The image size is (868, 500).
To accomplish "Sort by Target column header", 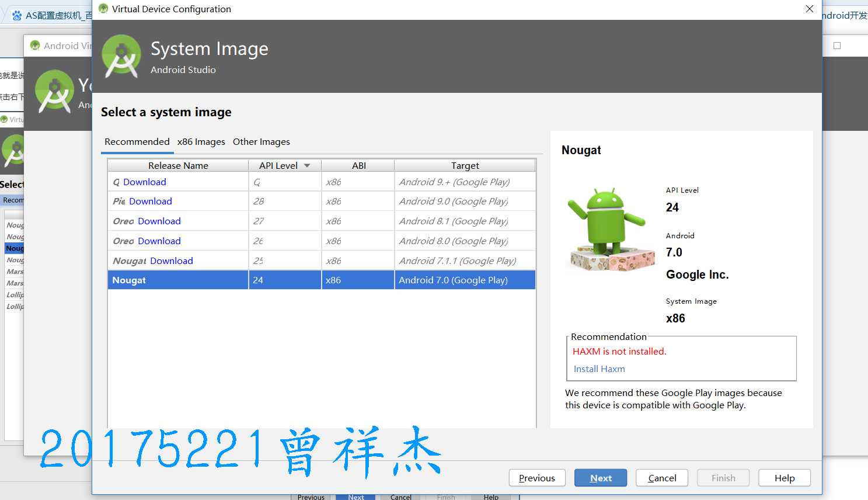I will coord(465,166).
